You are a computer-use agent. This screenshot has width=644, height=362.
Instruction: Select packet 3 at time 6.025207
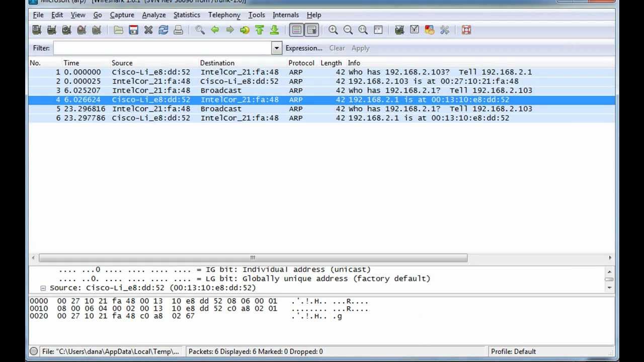tap(322, 90)
